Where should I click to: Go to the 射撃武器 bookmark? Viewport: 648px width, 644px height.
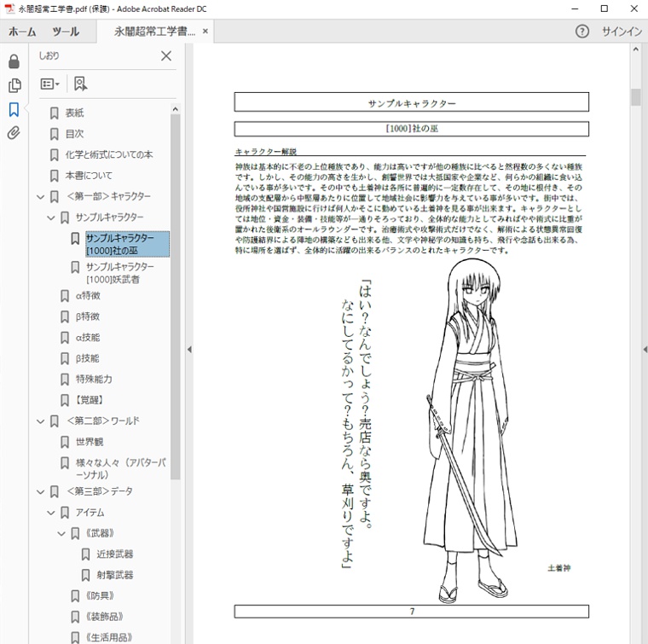pyautogui.click(x=115, y=575)
